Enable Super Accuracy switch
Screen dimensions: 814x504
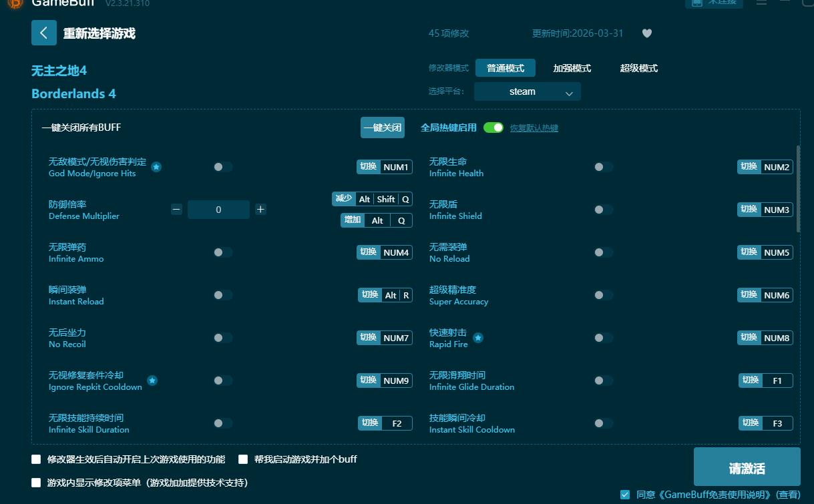click(604, 295)
